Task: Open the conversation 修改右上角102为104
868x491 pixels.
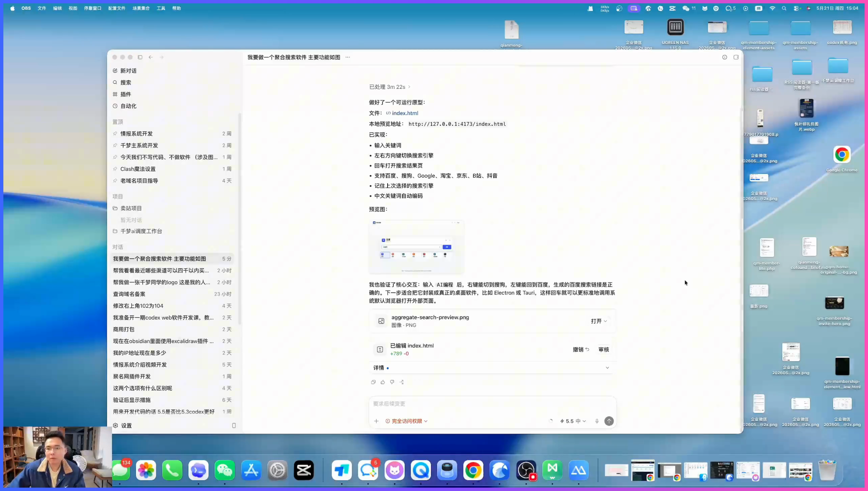Action: coord(173,306)
